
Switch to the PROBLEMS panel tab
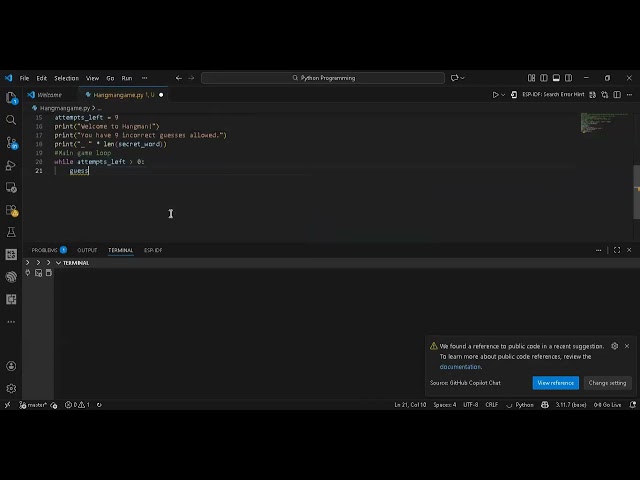click(45, 250)
